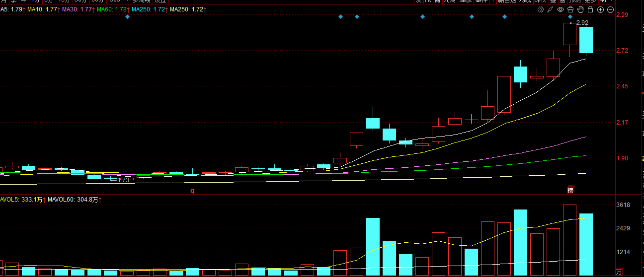Click the 1.73 low price annotation
This screenshot has width=644, height=277.
(123, 180)
